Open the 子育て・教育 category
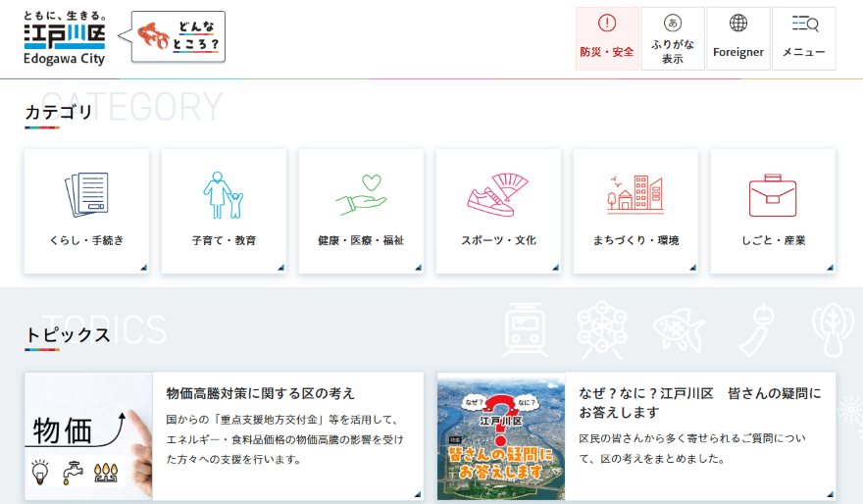 click(x=224, y=211)
